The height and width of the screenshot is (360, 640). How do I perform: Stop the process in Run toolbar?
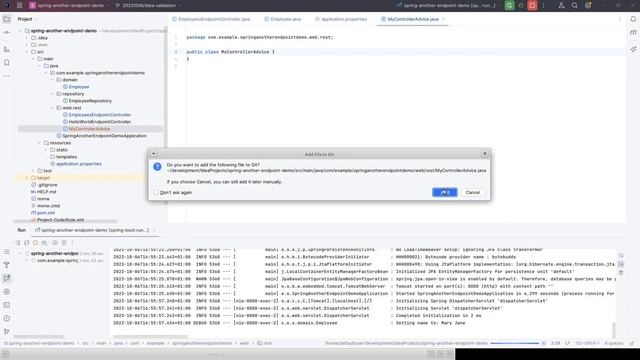[36, 243]
